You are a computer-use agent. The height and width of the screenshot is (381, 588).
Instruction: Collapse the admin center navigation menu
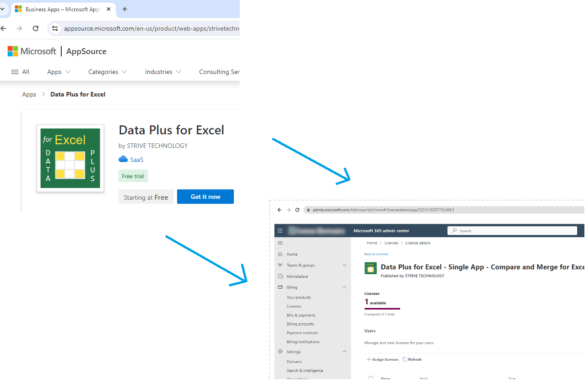(280, 243)
